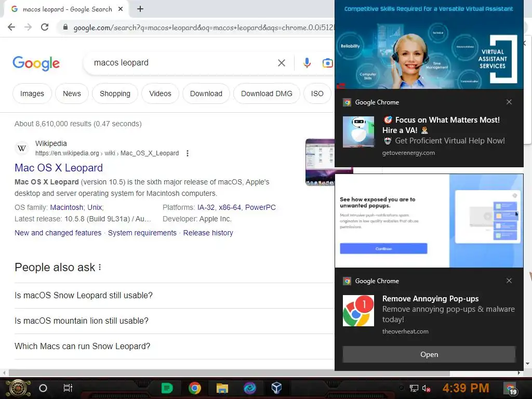Open Google Lens camera search icon

pyautogui.click(x=327, y=63)
